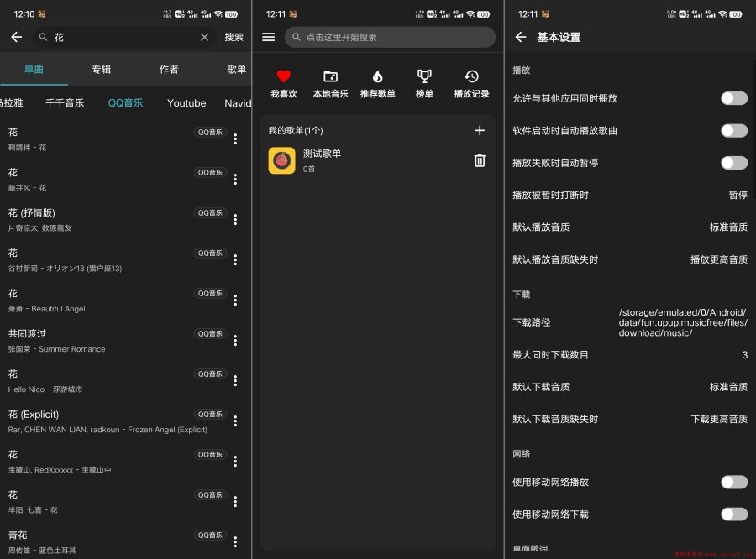Open 榜单 trophy charts icon

[x=424, y=76]
